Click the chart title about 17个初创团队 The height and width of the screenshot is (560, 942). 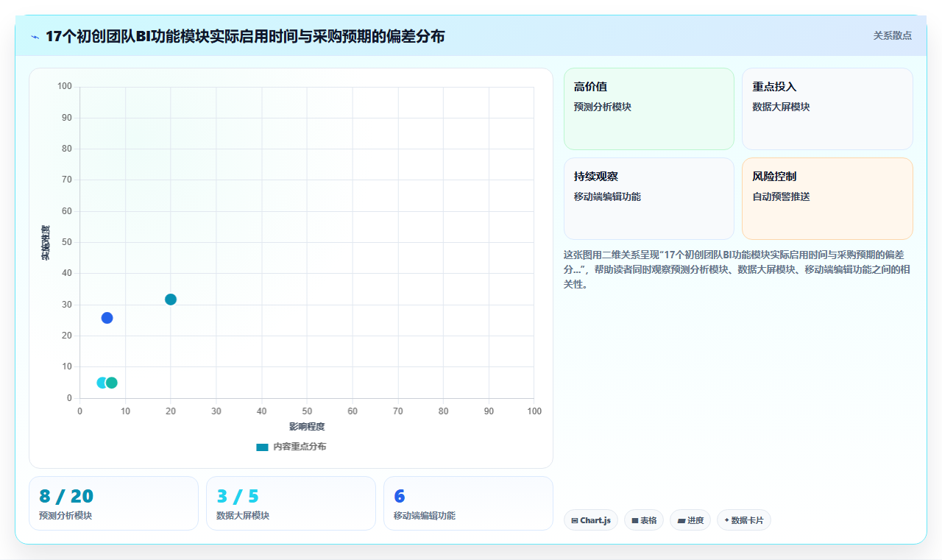point(245,36)
